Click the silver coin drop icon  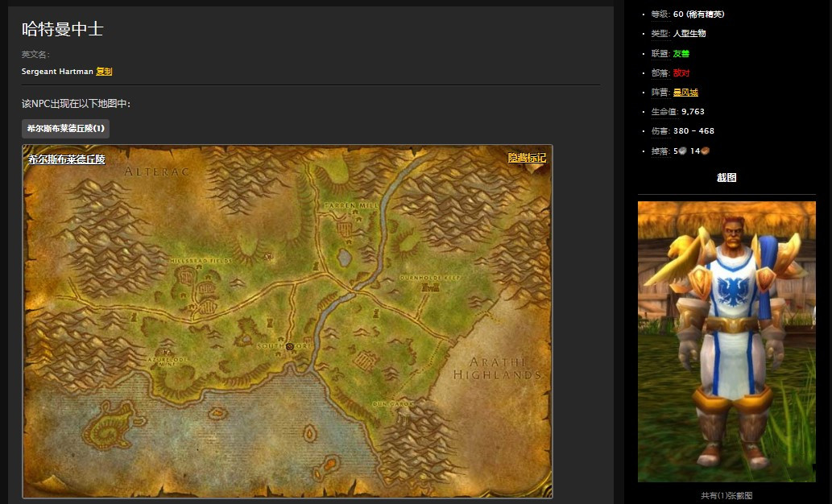click(x=683, y=151)
